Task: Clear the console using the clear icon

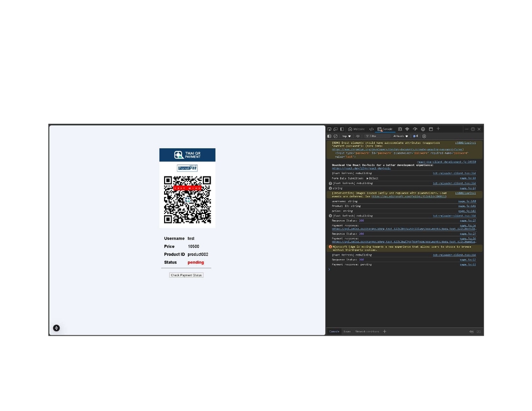Action: click(336, 136)
